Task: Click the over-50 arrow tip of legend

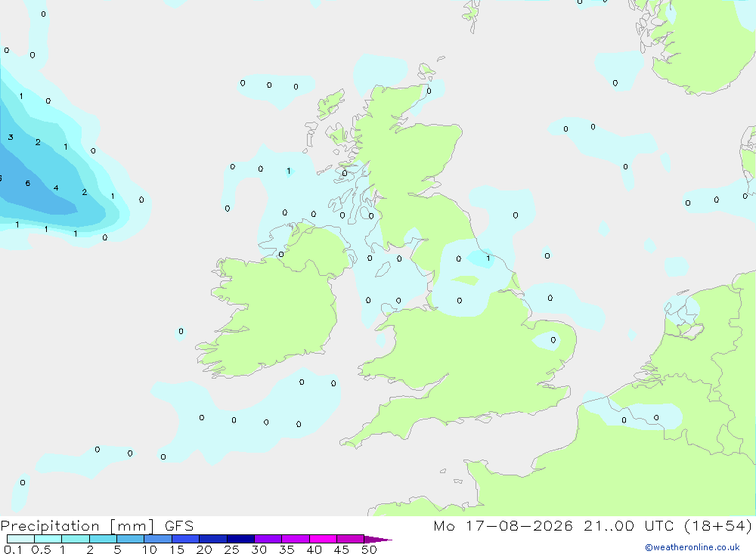Action: coord(378,540)
